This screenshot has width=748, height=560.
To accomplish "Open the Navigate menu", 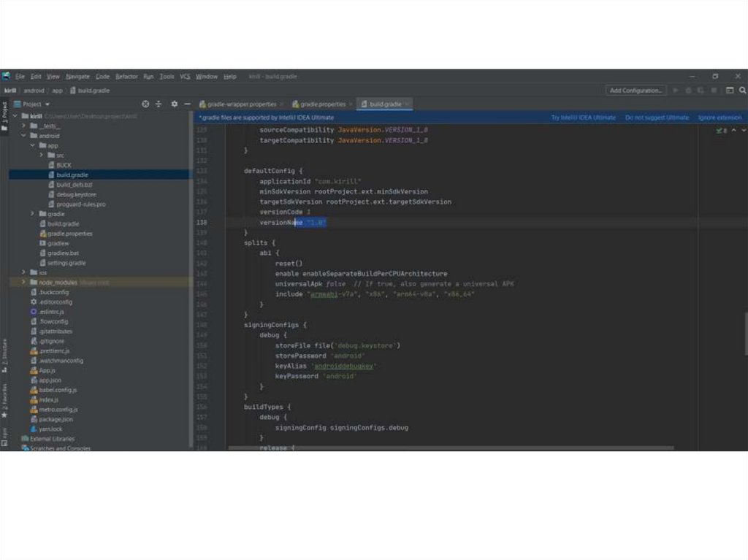I will coord(77,77).
